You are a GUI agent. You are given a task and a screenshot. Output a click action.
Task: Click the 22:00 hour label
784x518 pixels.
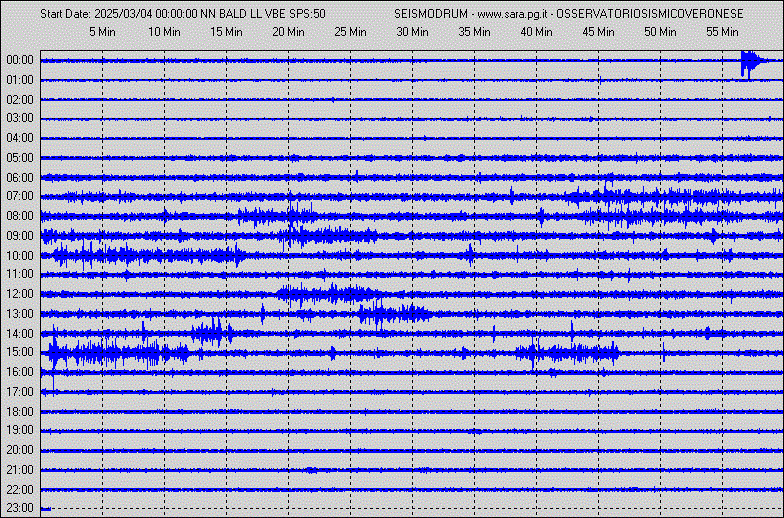pos(20,490)
